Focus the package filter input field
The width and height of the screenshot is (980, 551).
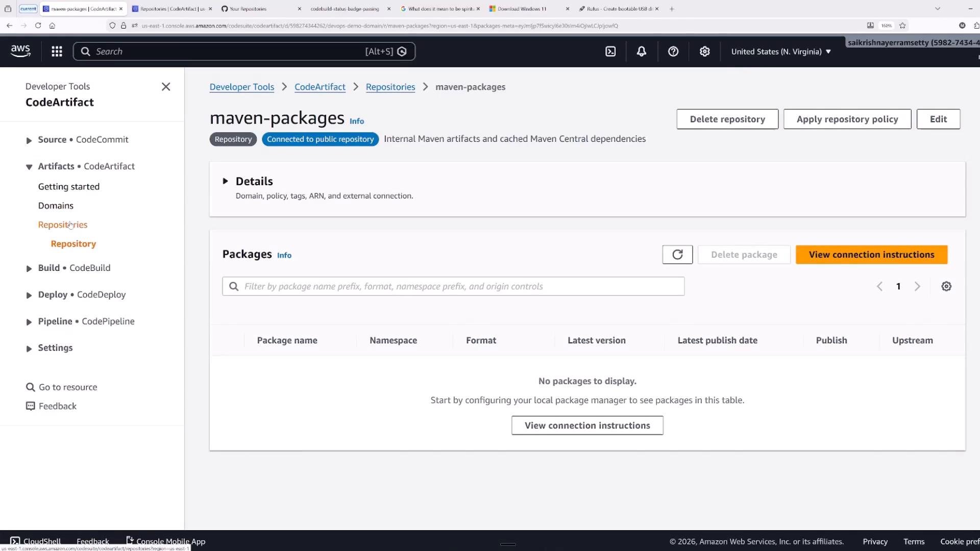coord(453,286)
